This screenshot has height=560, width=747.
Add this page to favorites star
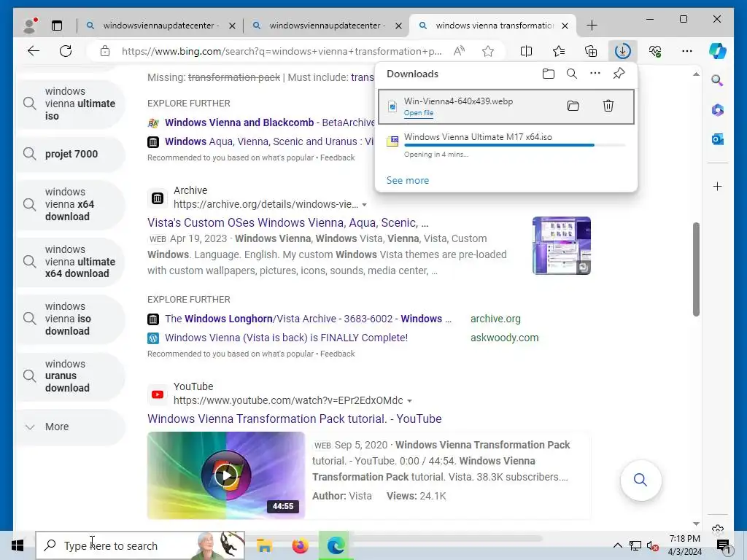click(488, 51)
